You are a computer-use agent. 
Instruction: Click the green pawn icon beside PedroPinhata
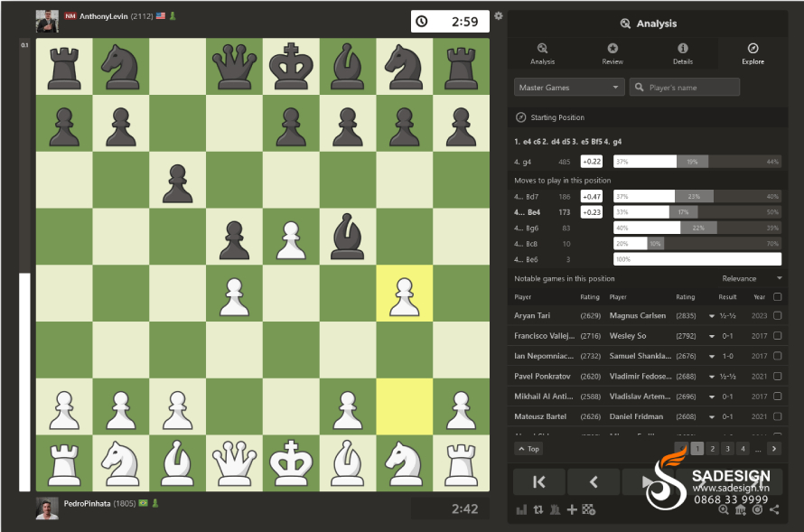[x=155, y=503]
